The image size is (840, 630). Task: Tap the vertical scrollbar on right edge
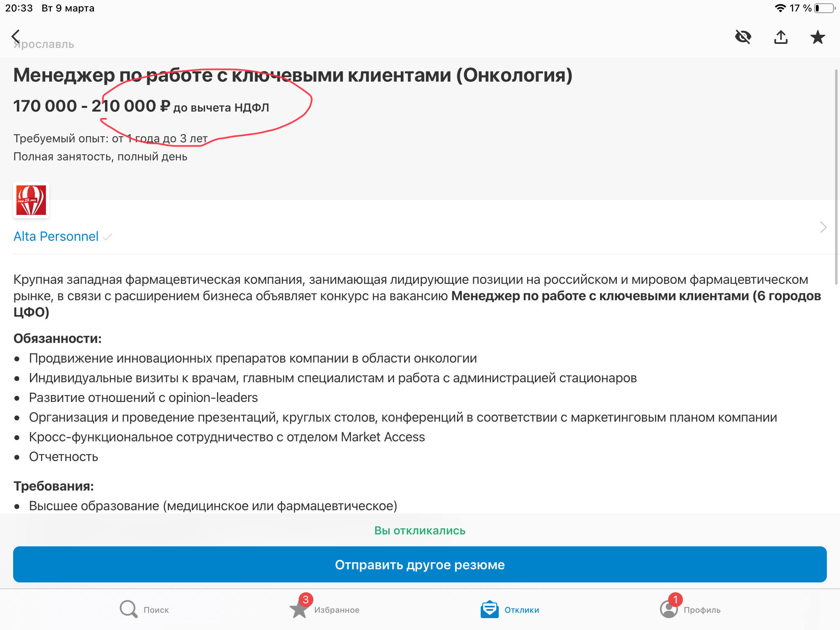point(836,176)
